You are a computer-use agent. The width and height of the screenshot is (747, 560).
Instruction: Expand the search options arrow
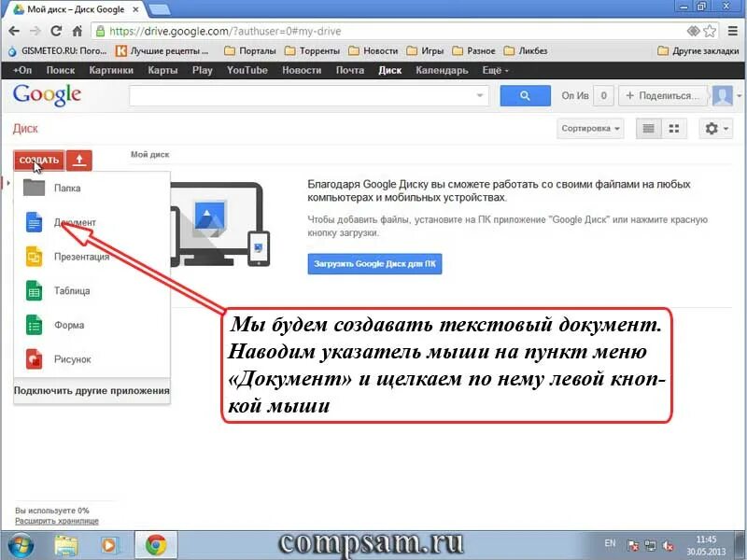pos(480,96)
